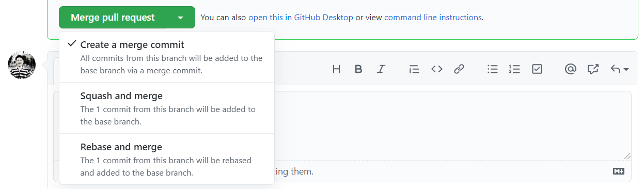Add a numbered list
The width and height of the screenshot is (644, 189).
[514, 69]
